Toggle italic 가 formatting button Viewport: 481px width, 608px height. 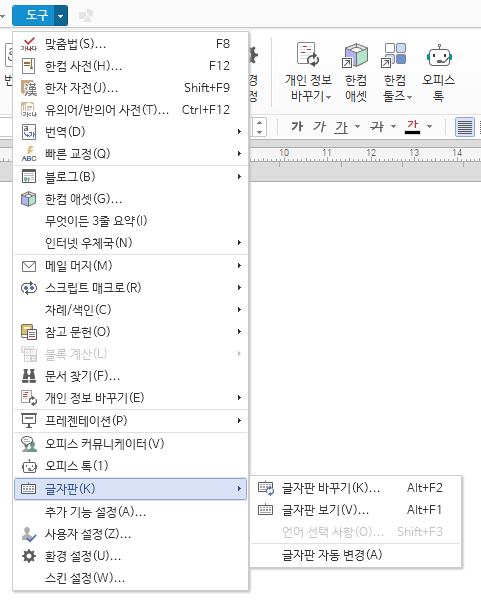click(x=319, y=126)
